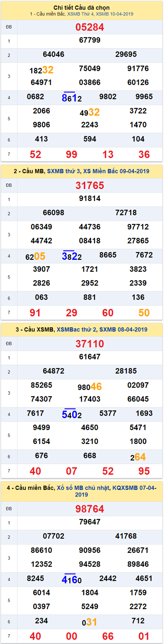Click red seventh prize number 36
Image resolution: width=164 pixels, height=644 pixels.
click(144, 155)
